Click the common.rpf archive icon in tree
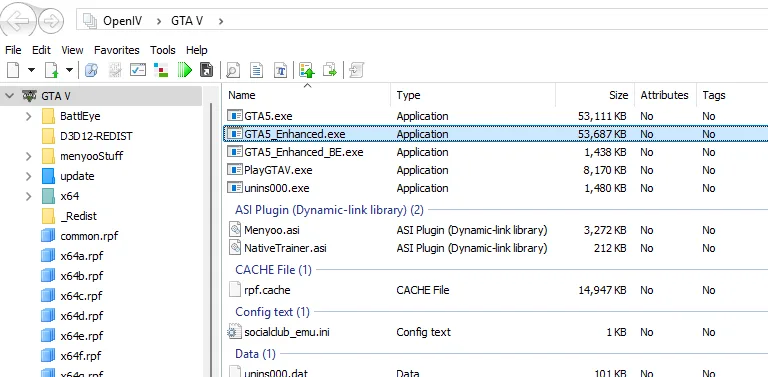 (48, 236)
